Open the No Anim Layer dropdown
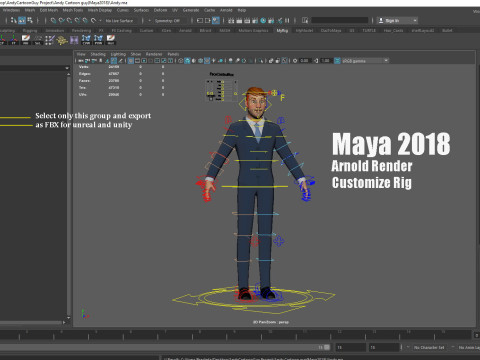The height and width of the screenshot is (360, 480). pyautogui.click(x=468, y=347)
